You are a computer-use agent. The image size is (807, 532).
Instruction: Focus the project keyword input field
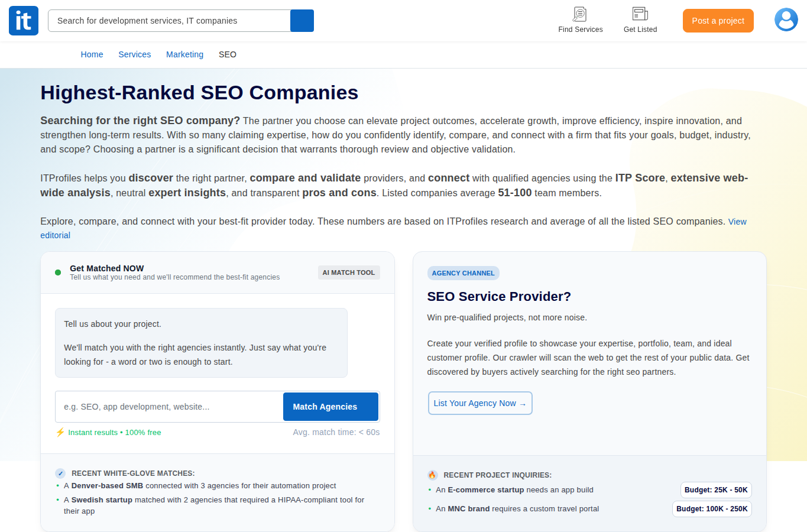pyautogui.click(x=169, y=407)
